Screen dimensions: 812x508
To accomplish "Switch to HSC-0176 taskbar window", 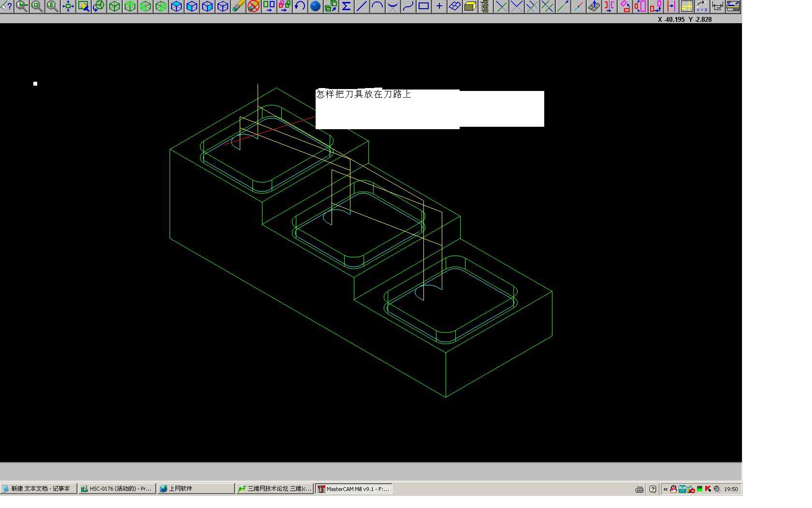I will 117,489.
